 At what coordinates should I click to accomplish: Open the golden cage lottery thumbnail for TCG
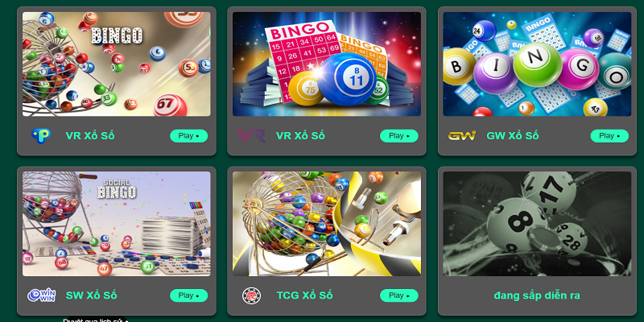tap(327, 224)
